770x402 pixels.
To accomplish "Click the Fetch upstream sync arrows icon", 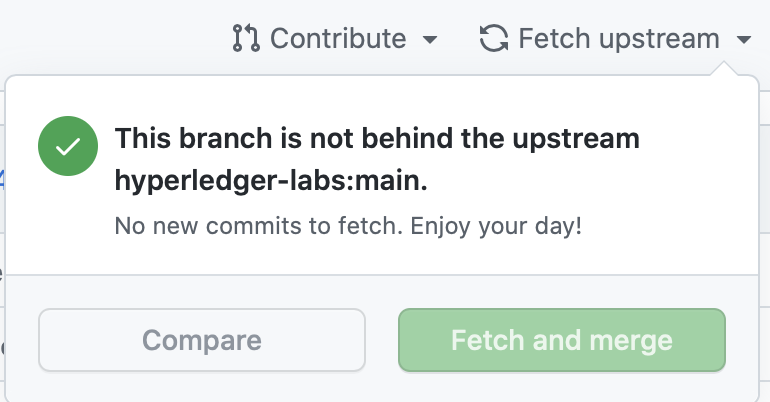I will [494, 39].
